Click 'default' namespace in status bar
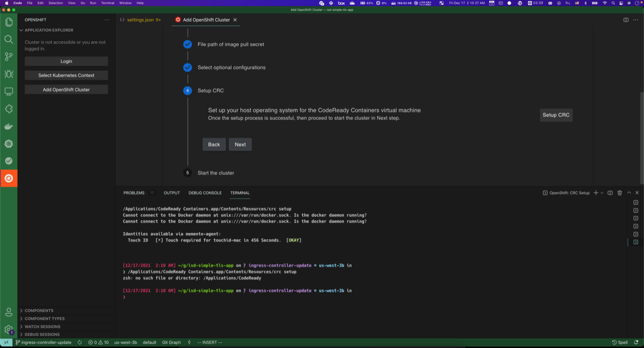The width and height of the screenshot is (644, 348). point(149,342)
